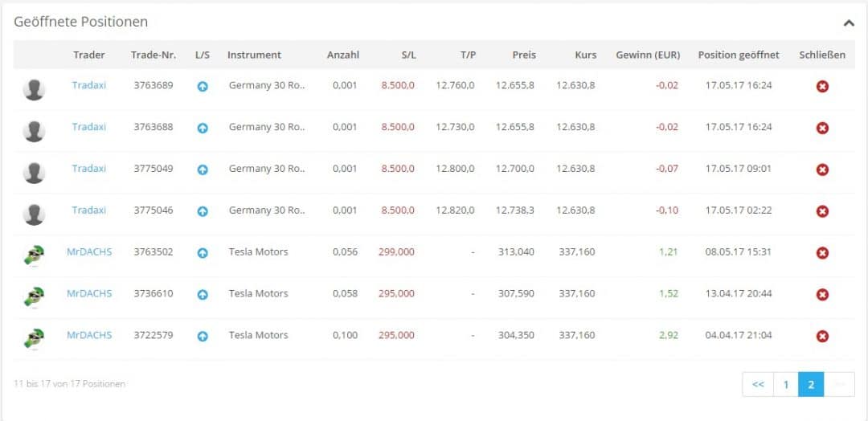The width and height of the screenshot is (868, 421).
Task: Go to page 1 of positions
Action: coord(785,385)
